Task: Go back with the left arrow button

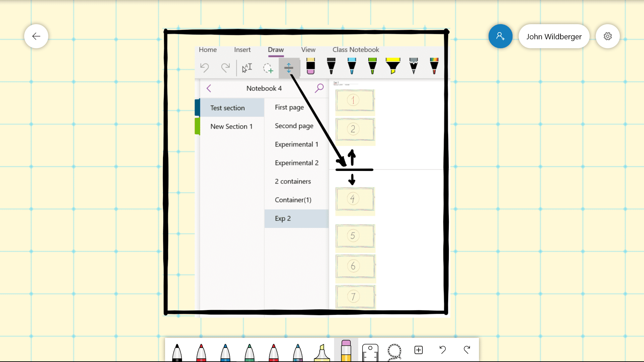Action: click(36, 36)
